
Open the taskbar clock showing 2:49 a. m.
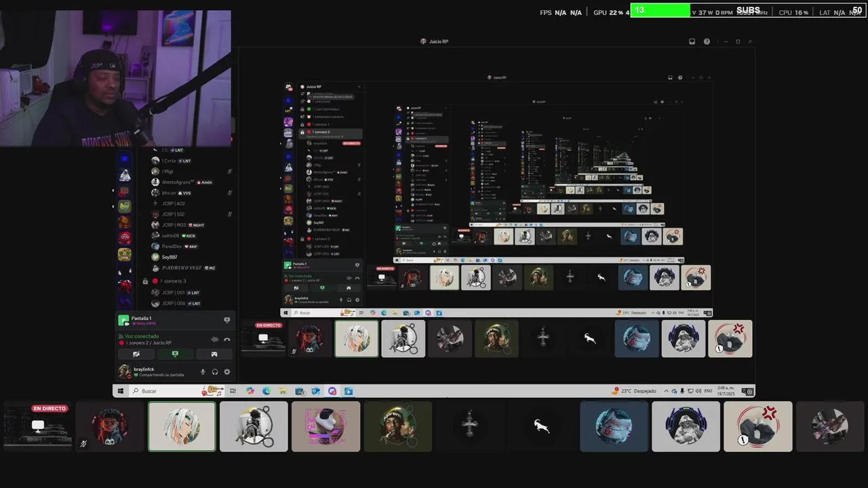[x=726, y=391]
